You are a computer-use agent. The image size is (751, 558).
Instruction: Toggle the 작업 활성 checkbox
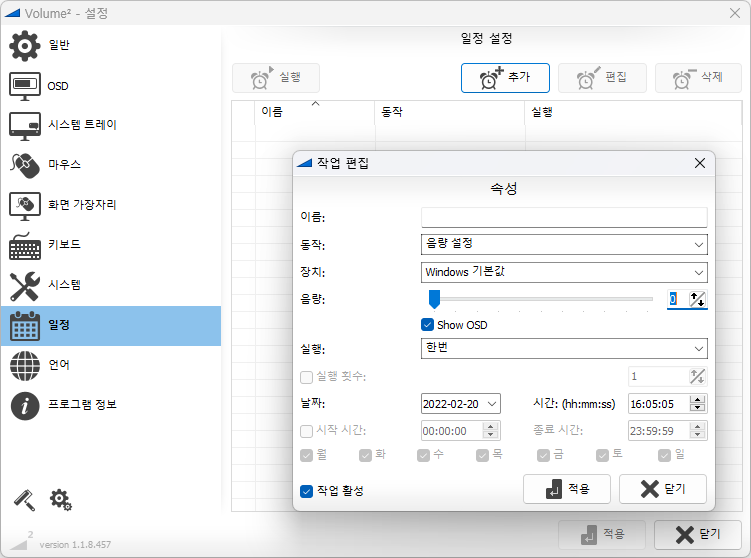coord(307,491)
